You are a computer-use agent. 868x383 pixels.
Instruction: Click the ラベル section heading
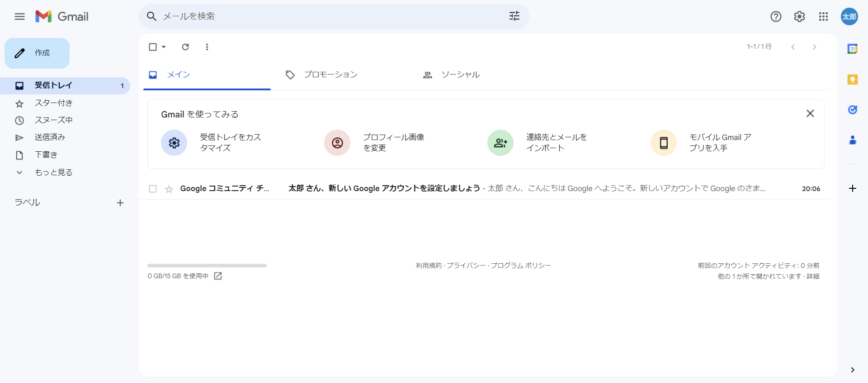pyautogui.click(x=28, y=203)
